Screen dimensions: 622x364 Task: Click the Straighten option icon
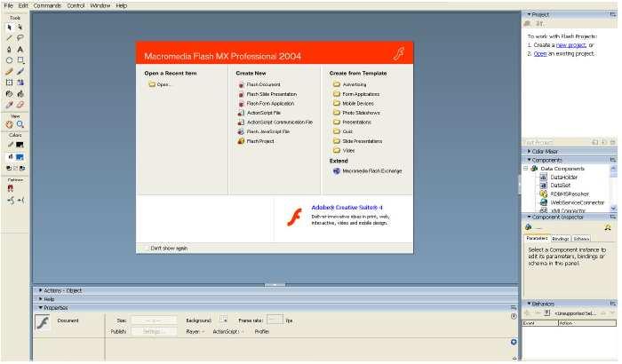20,201
